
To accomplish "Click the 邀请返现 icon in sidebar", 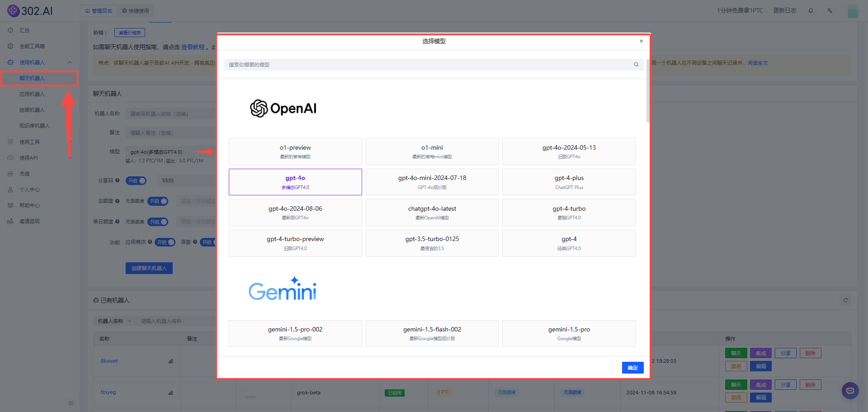I will point(10,221).
